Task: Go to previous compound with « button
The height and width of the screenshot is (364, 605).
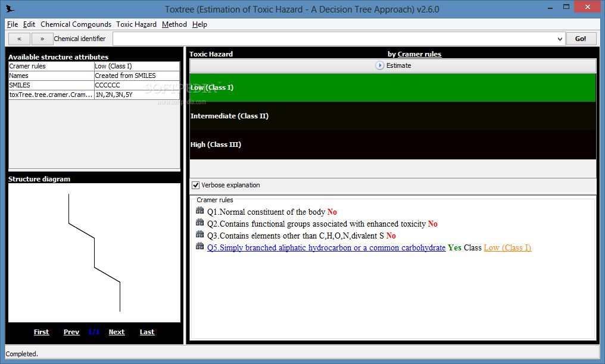Action: 19,39
